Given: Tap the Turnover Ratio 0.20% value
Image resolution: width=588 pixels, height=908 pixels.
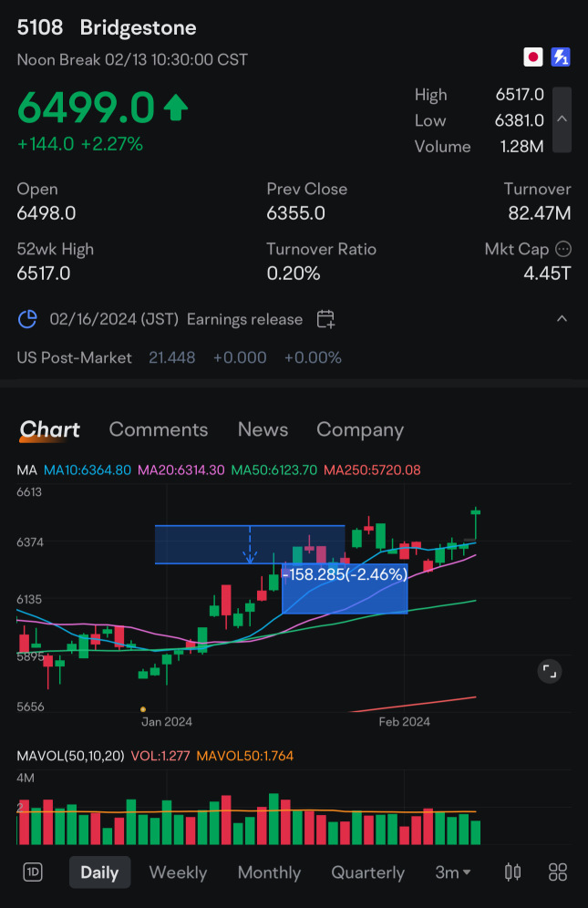Looking at the screenshot, I should (x=294, y=273).
